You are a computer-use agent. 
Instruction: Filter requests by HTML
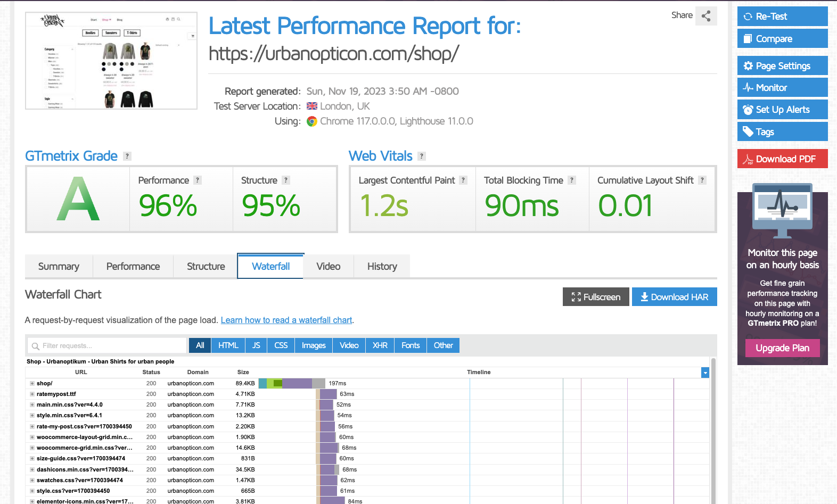(x=228, y=345)
